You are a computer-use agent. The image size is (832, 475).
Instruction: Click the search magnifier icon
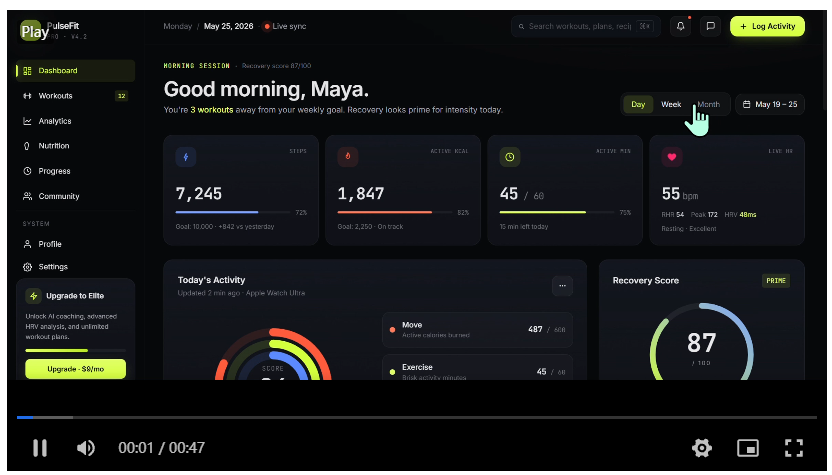click(x=521, y=27)
